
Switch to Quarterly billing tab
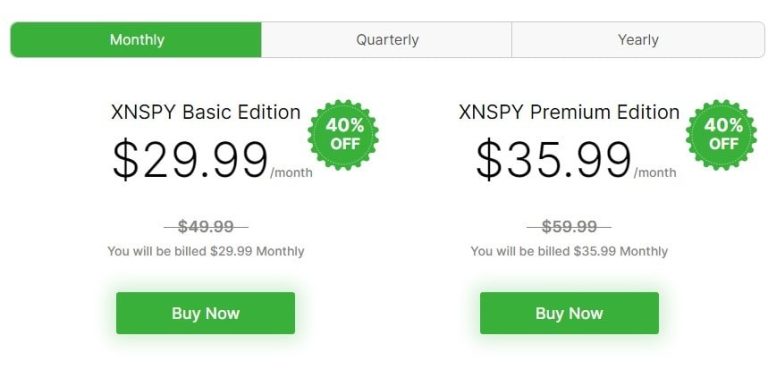[387, 40]
